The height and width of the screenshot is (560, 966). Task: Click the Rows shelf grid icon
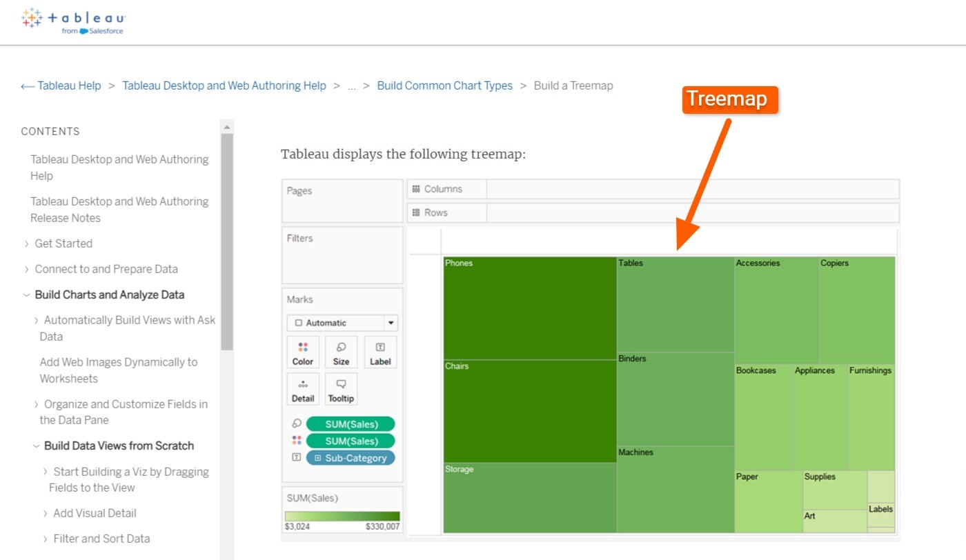pos(416,212)
